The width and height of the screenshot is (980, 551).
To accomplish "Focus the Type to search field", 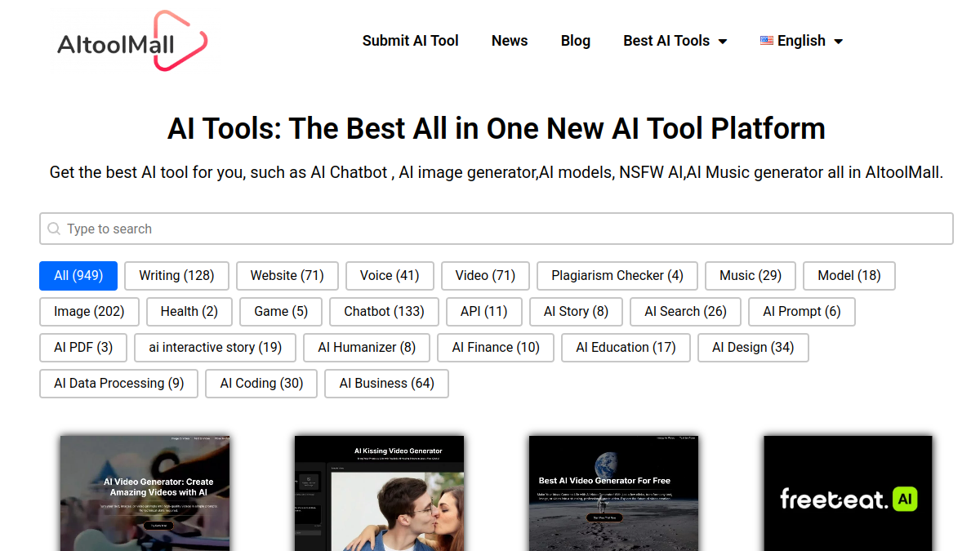I will tap(497, 229).
